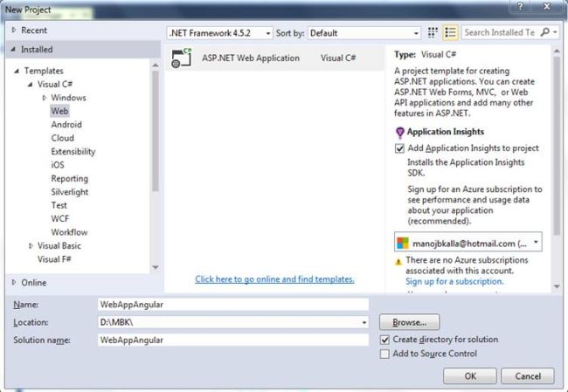Select the Web template category
Image resolution: width=568 pixels, height=392 pixels.
(x=59, y=111)
